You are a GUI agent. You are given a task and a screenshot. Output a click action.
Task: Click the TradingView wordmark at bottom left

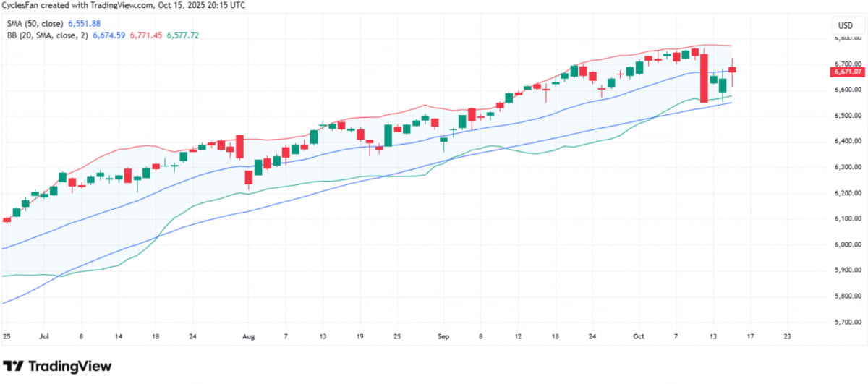[x=70, y=367]
